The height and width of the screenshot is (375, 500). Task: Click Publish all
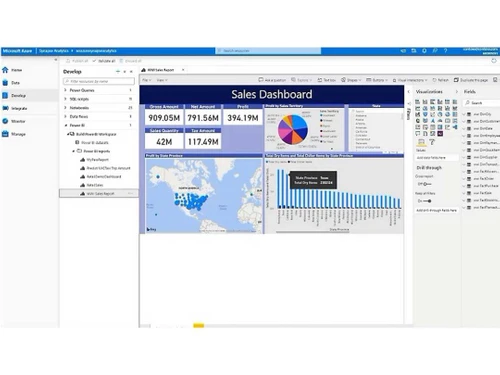[77, 61]
